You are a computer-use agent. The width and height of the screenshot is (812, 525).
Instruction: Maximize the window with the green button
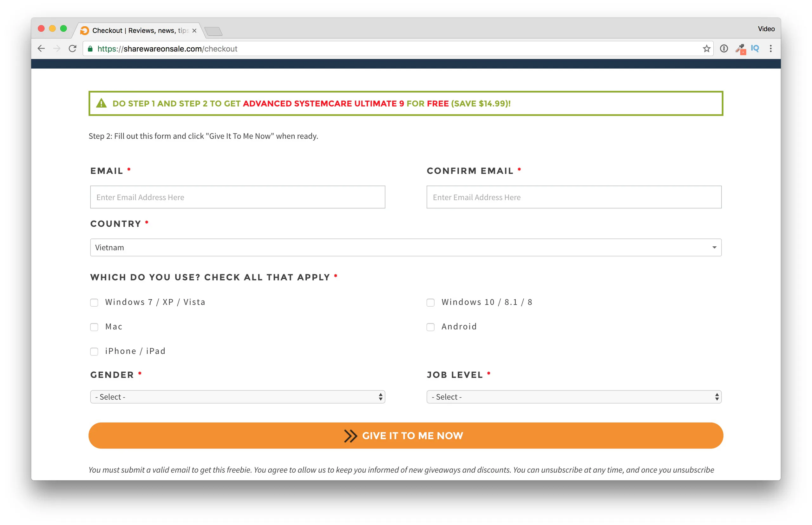point(64,29)
